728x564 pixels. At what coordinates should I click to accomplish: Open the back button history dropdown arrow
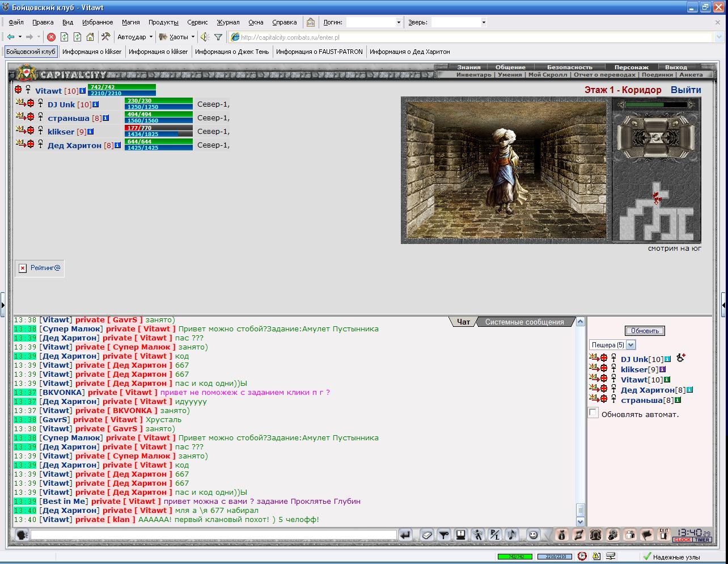[20, 37]
